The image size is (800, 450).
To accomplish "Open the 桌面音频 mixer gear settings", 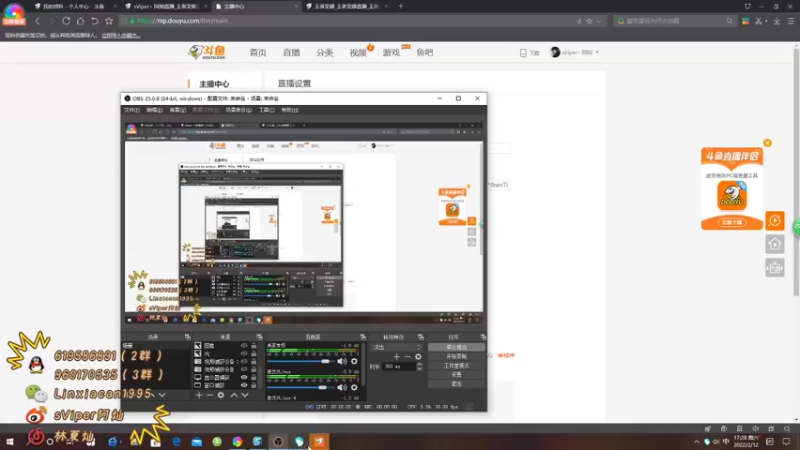I will point(354,361).
